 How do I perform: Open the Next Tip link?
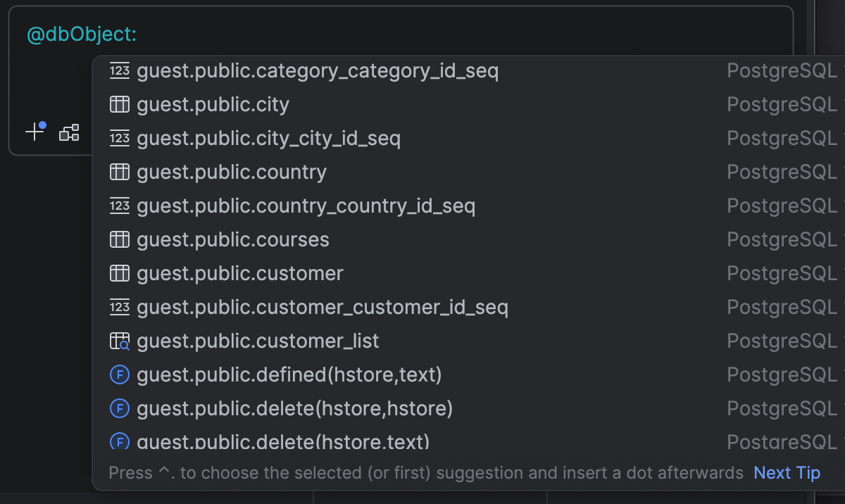(x=787, y=473)
